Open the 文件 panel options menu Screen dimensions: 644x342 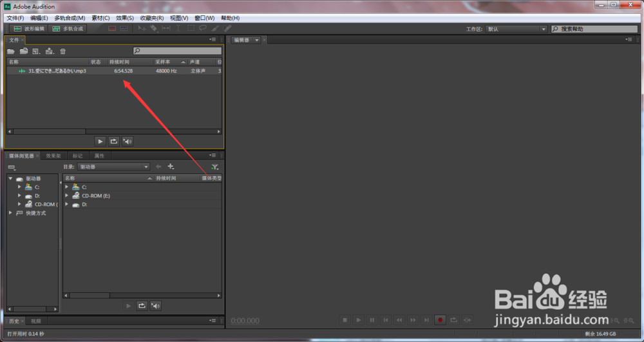pyautogui.click(x=213, y=40)
